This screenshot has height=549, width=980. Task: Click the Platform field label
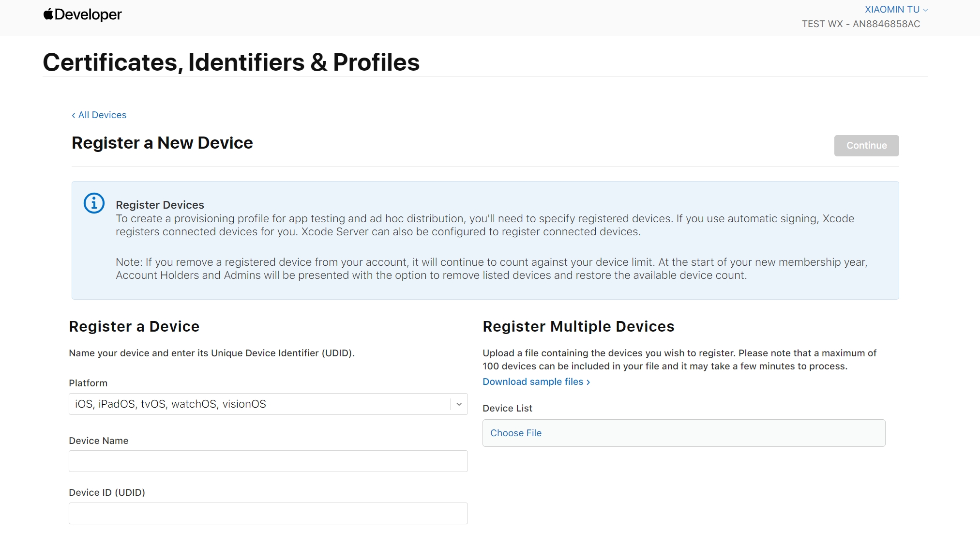[x=88, y=383]
